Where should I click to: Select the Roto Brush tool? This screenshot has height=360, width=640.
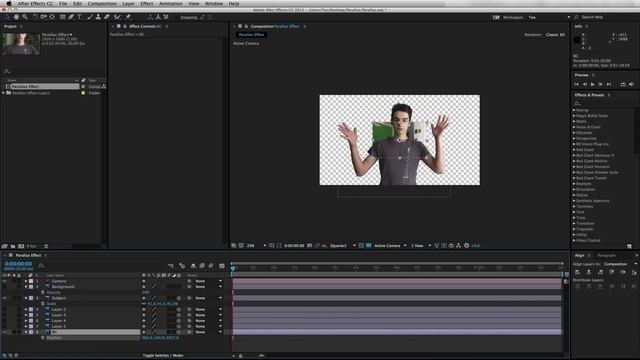(x=118, y=17)
